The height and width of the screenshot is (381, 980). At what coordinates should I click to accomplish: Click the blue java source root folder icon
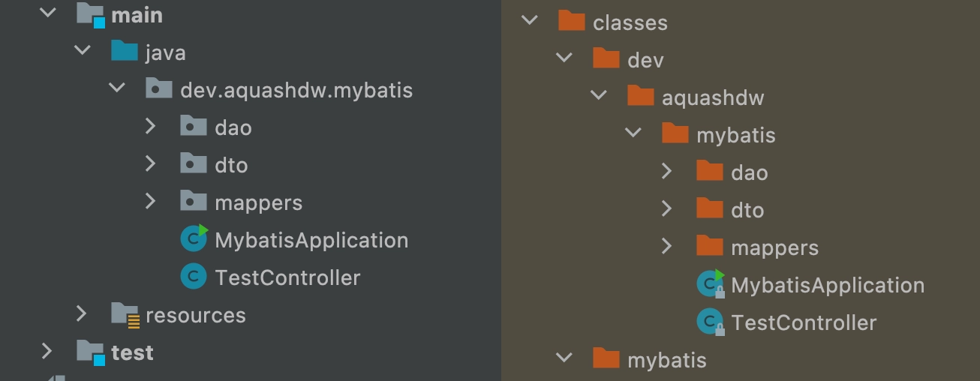tap(125, 52)
